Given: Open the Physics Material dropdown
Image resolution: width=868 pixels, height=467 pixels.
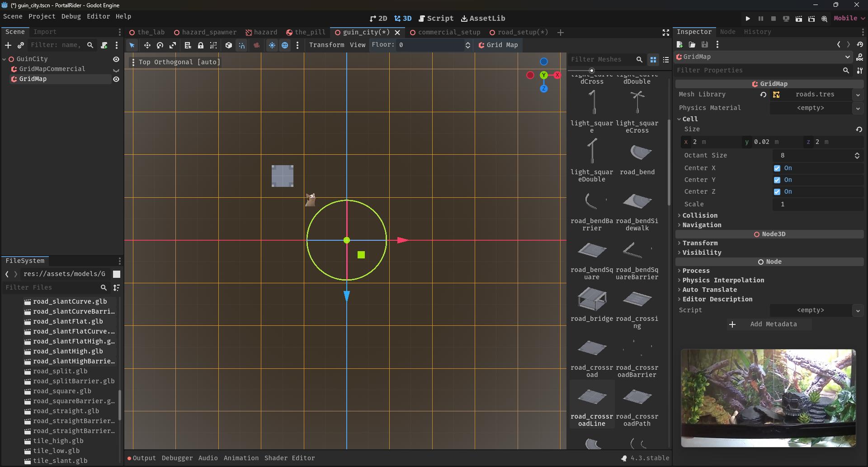Looking at the screenshot, I should [858, 108].
